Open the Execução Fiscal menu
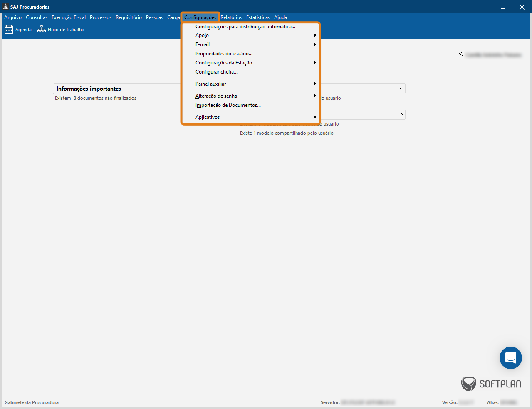 [69, 17]
